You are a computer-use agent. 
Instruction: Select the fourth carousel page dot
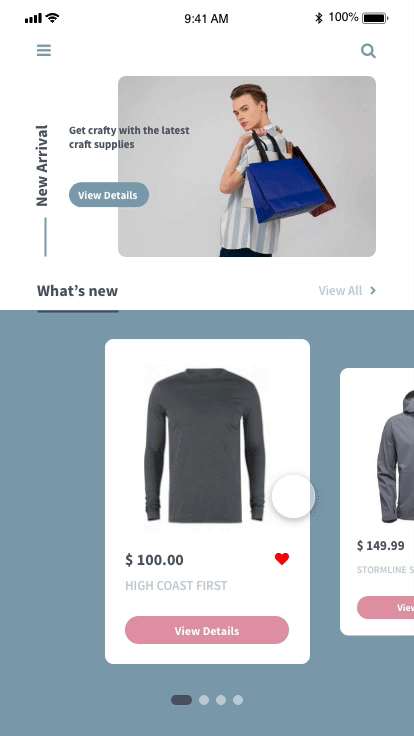[238, 700]
